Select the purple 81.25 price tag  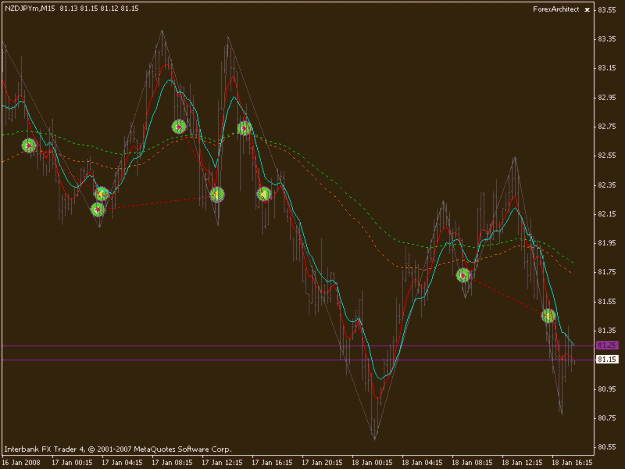[x=607, y=345]
